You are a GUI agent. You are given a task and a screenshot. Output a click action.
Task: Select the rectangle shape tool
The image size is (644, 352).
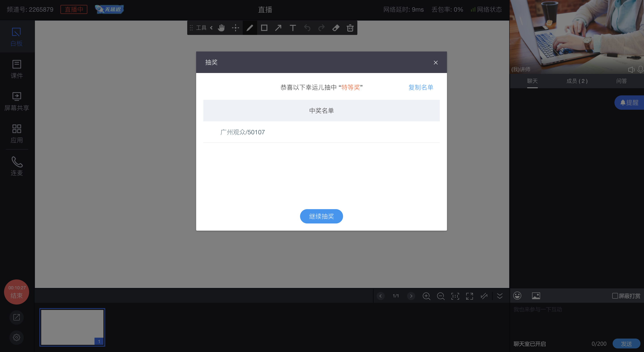pyautogui.click(x=264, y=28)
